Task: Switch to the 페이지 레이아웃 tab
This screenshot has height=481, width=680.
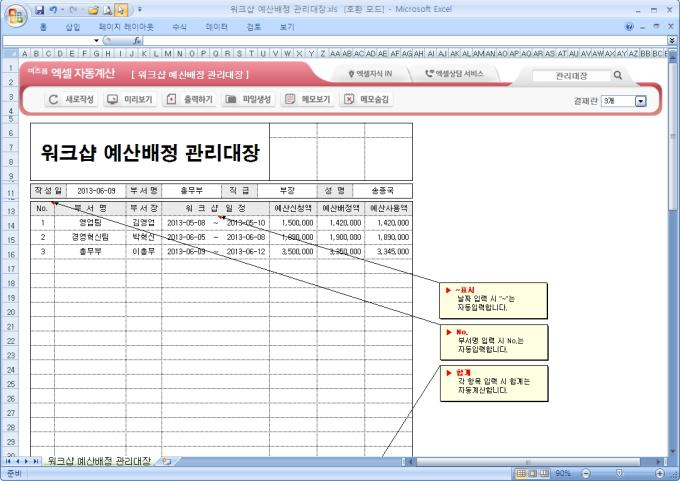Action: 126,27
